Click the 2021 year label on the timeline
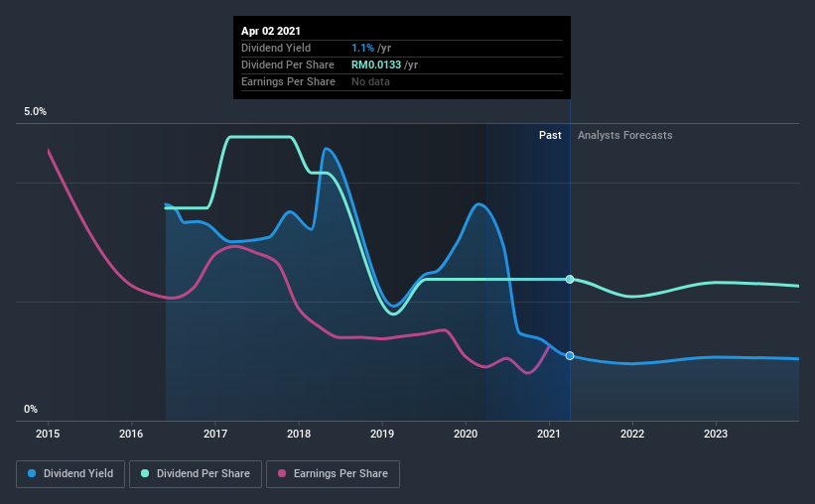This screenshot has height=504, width=815. [549, 434]
